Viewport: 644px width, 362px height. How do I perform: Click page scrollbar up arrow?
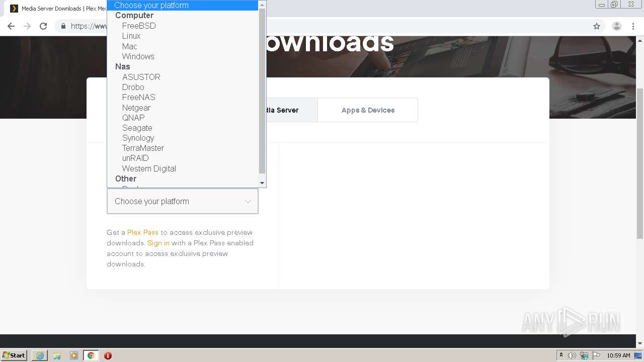tap(640, 40)
